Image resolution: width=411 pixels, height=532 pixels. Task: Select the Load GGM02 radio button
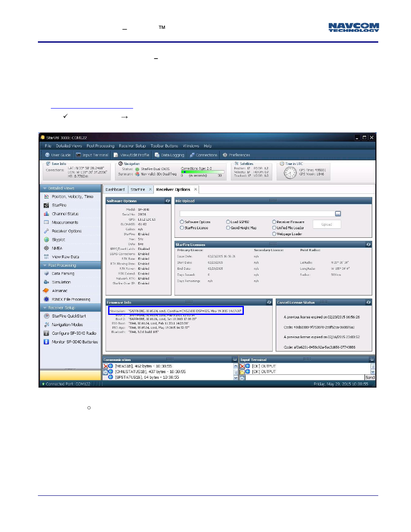click(228, 222)
